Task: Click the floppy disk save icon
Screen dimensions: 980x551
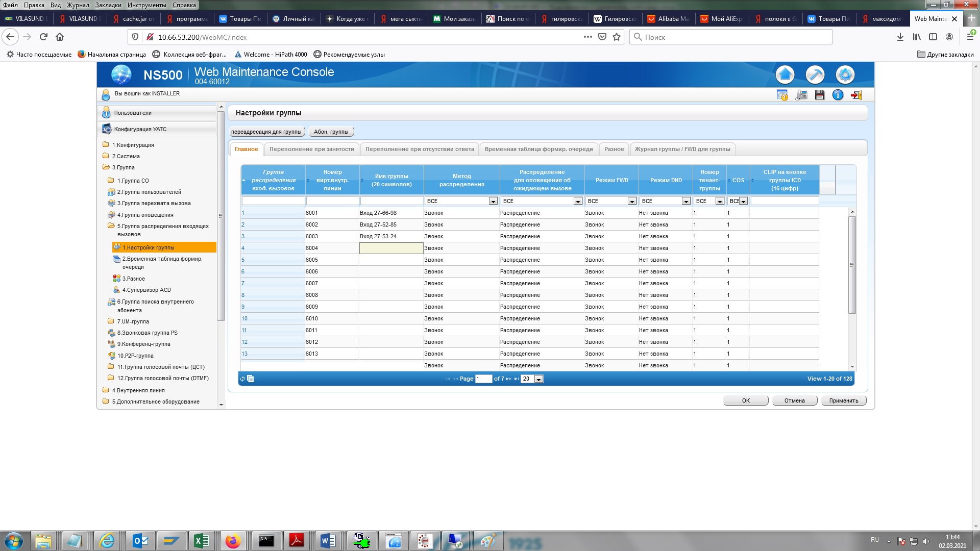Action: pos(820,95)
